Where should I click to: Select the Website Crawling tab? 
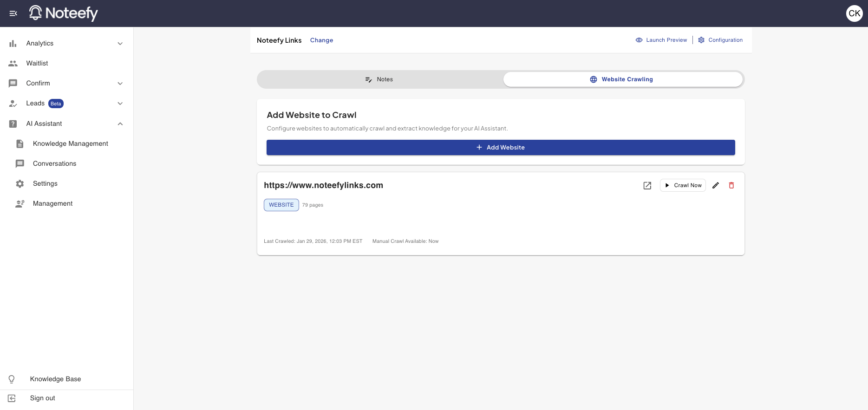coord(622,79)
